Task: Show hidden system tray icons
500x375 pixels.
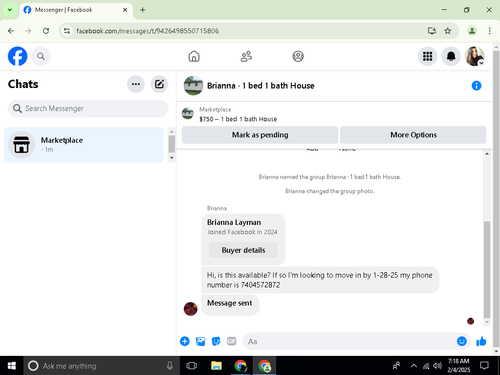Action: (x=414, y=366)
